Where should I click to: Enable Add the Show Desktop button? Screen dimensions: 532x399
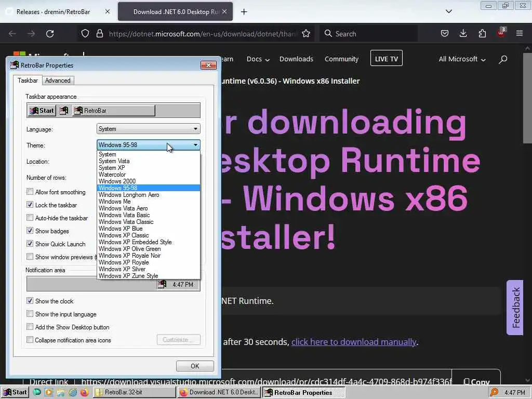pos(30,327)
